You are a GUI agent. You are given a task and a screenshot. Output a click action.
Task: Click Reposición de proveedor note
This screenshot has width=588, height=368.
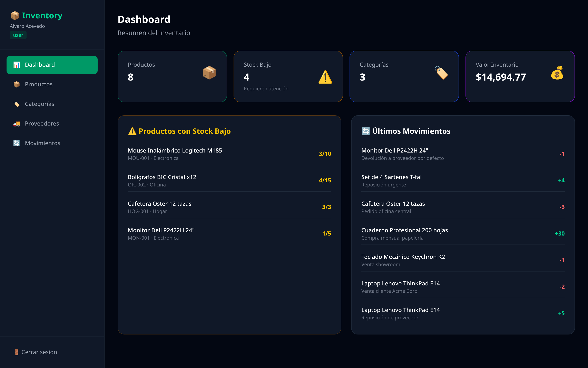390,318
